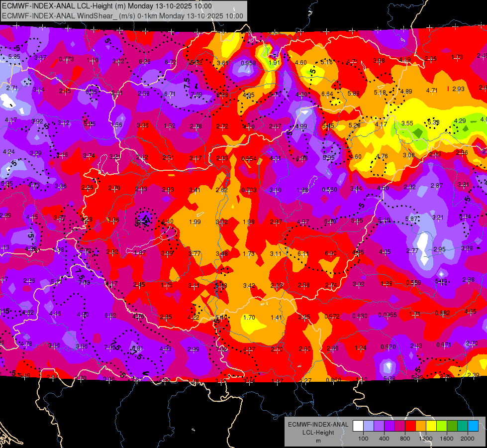The height and width of the screenshot is (448, 487).
Task: Click the legend unit label 'm'
Action: 318,441
